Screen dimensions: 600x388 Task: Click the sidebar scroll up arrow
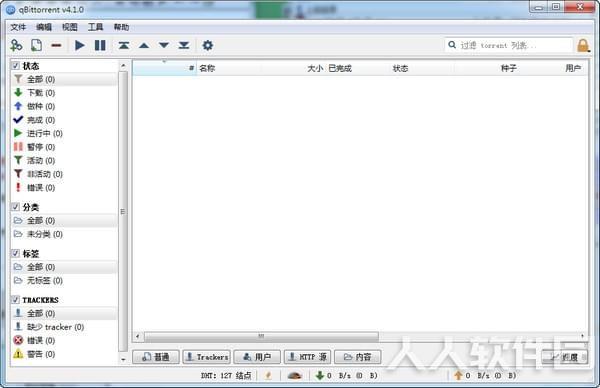123,66
